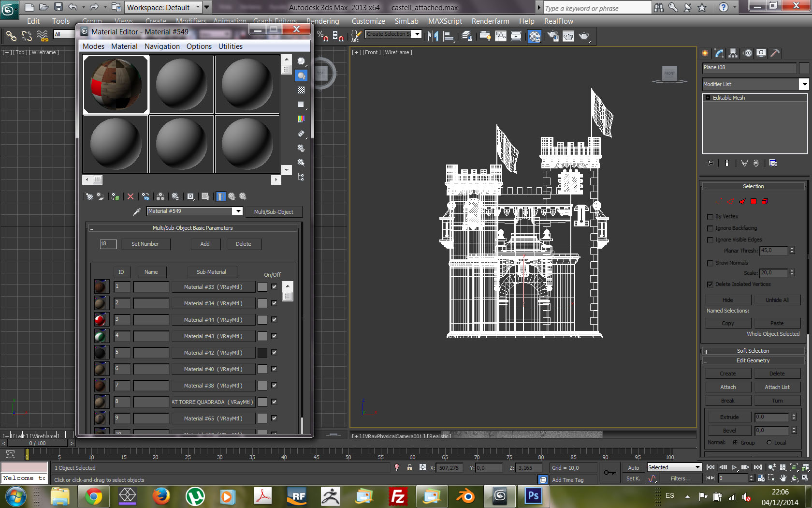
Task: Open the Navigation menu in Material Editor
Action: (162, 46)
